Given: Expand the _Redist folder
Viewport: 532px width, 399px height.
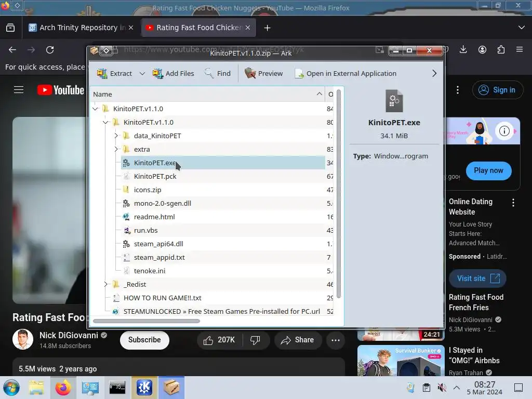Looking at the screenshot, I should tap(105, 284).
